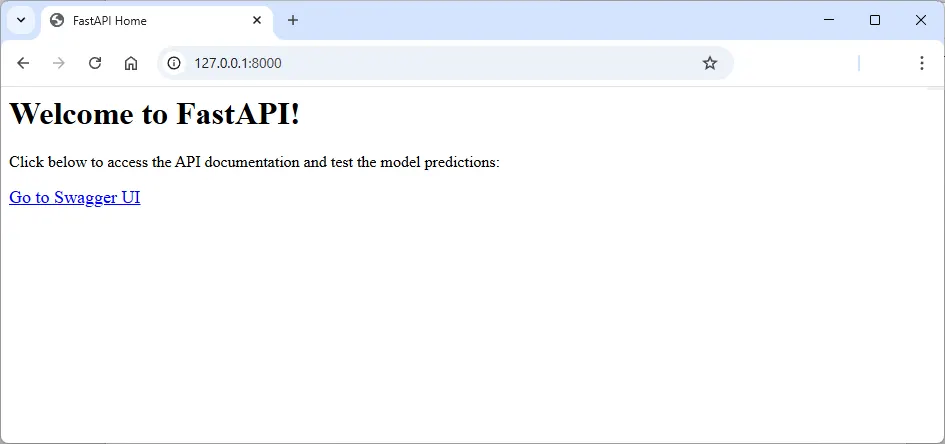Click the forward navigation arrow
The image size is (945, 444).
point(58,63)
